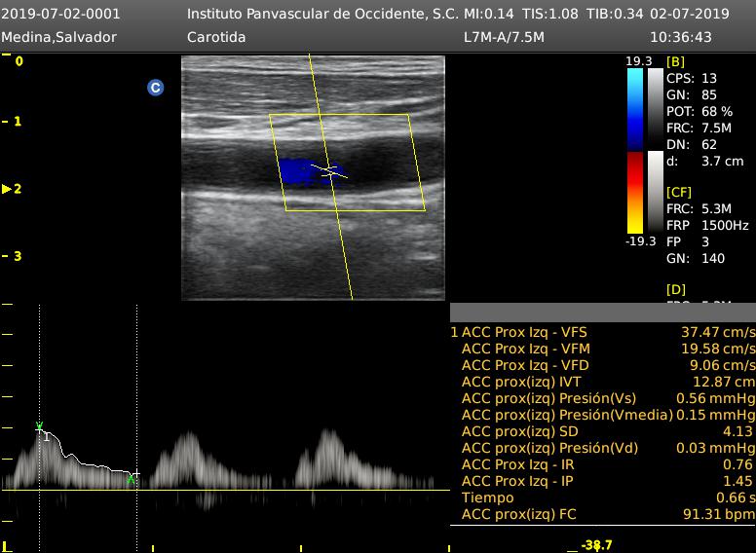
Task: Click the red-yellow negative velocity color bar
Action: [x=635, y=192]
